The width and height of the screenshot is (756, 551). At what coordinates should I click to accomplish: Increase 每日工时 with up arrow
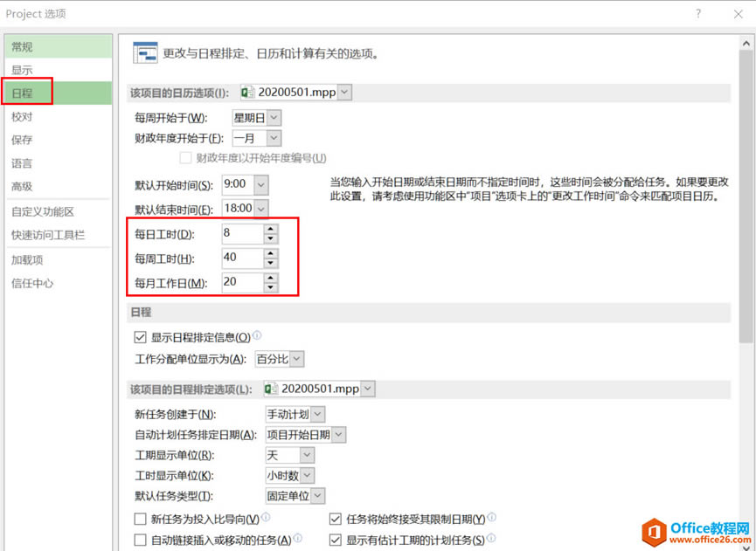point(271,230)
